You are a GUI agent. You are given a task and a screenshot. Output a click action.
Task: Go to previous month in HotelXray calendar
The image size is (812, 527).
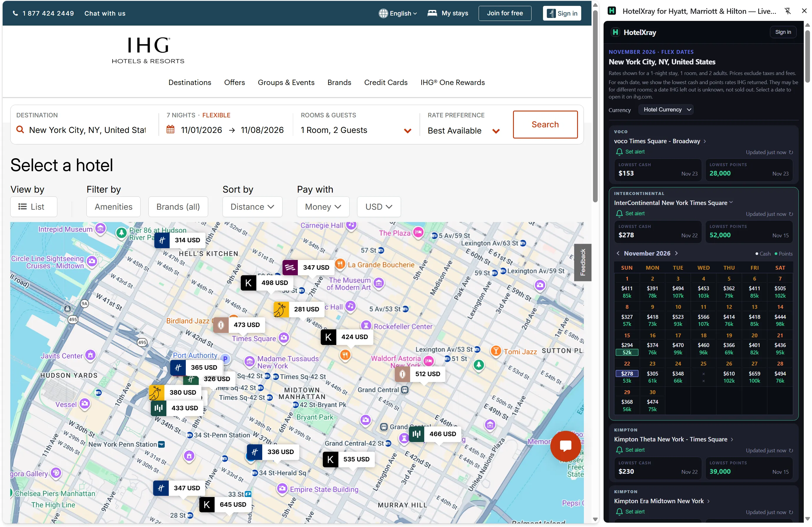[618, 253]
